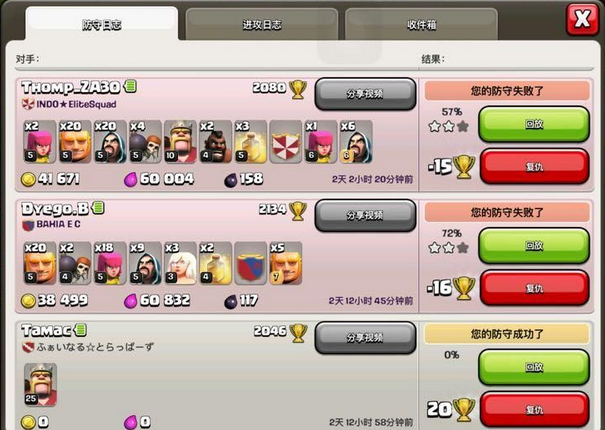The width and height of the screenshot is (605, 430).
Task: Select the 防守日志 defense log tab
Action: [x=102, y=24]
